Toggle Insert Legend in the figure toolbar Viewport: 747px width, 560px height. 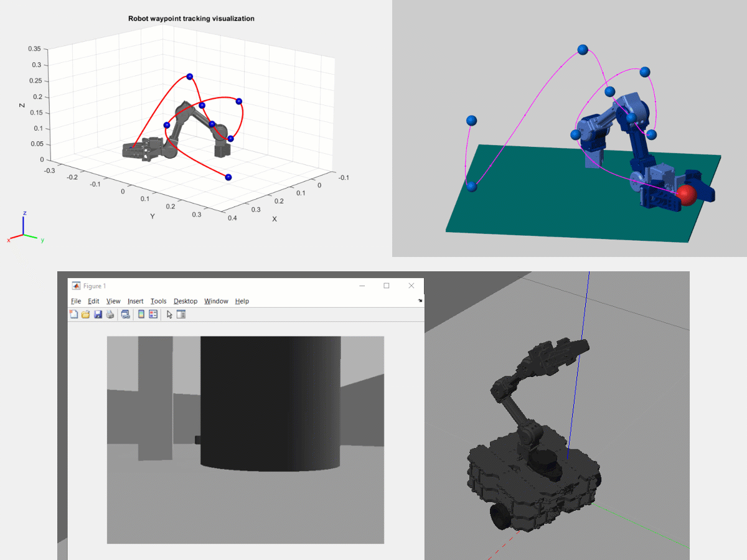tap(153, 315)
